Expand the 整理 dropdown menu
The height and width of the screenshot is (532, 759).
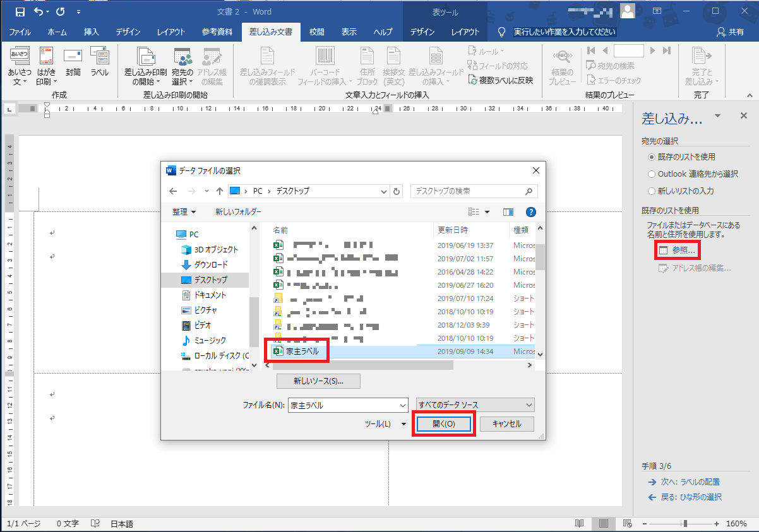tap(184, 212)
